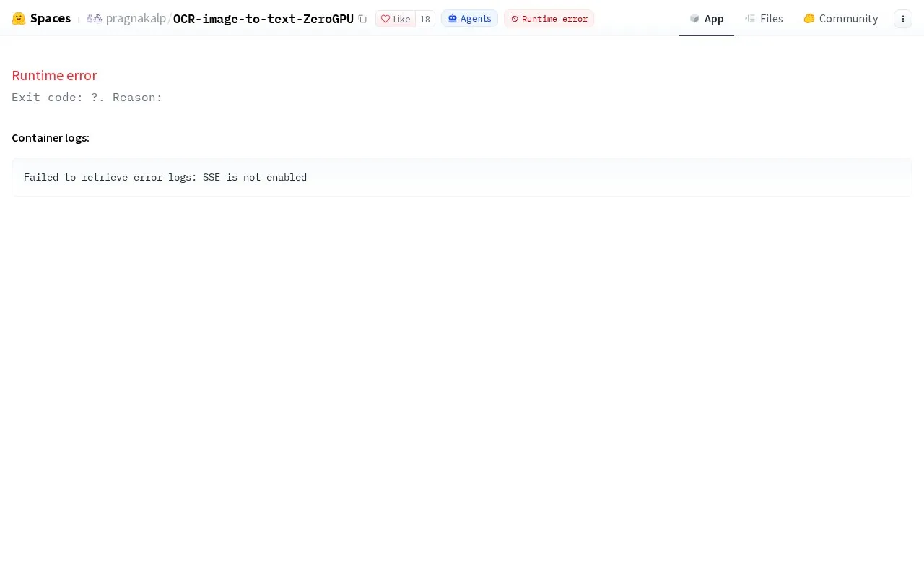
Task: Open the Spaces home link
Action: coord(51,18)
